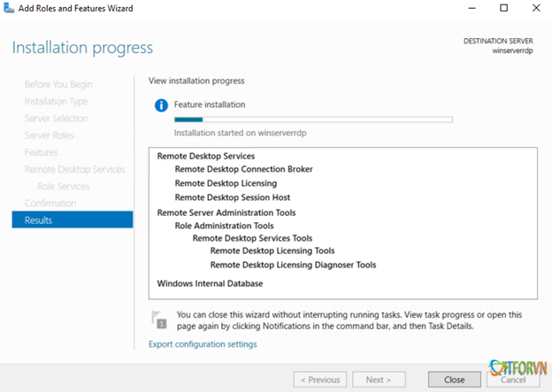Click the feature installation progress bar

[x=313, y=119]
